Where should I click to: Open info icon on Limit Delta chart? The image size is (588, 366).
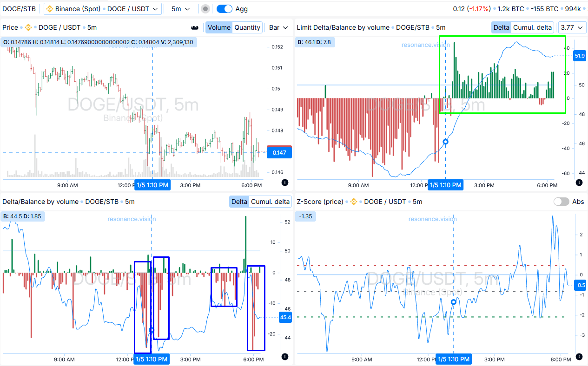579,183
